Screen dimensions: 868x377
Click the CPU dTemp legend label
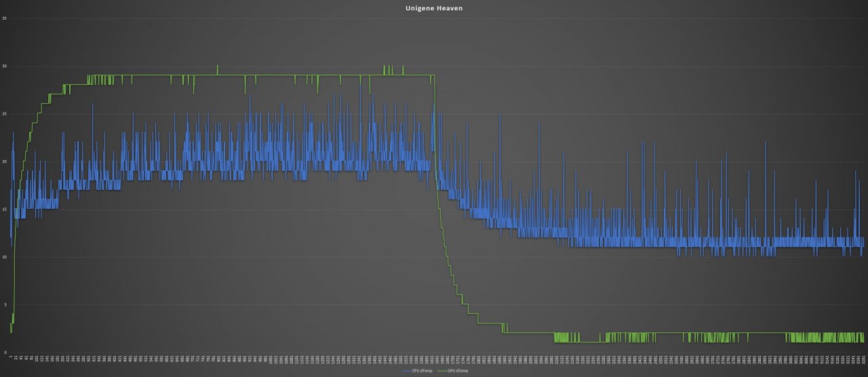(422, 371)
